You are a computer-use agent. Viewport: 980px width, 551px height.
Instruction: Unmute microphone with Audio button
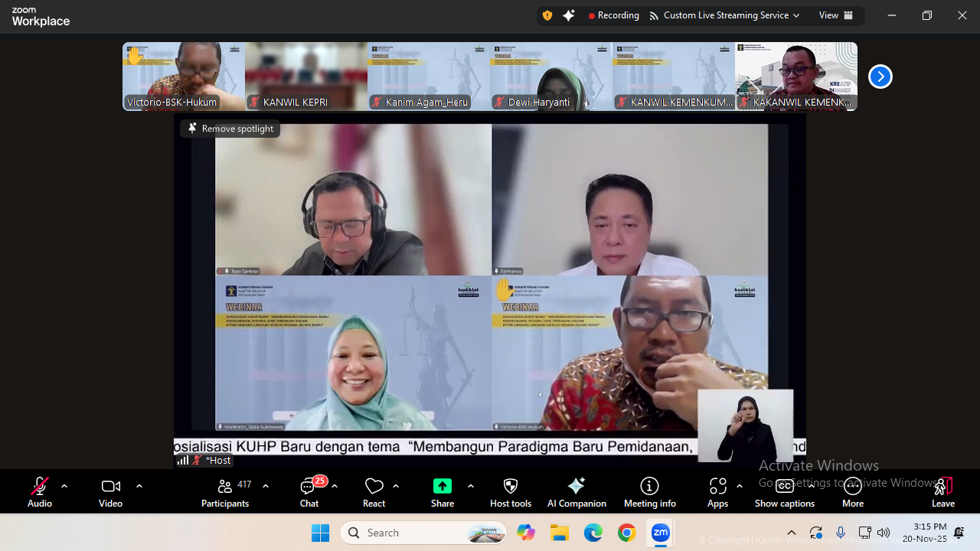click(x=40, y=487)
